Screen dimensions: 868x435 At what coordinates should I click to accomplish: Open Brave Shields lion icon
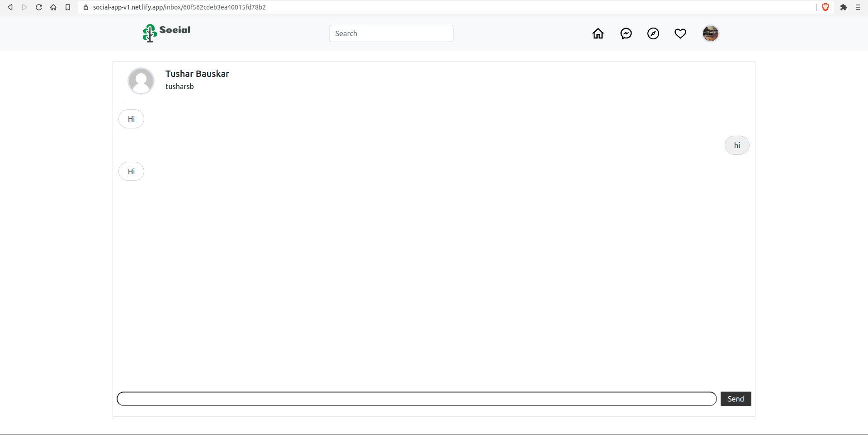click(x=826, y=7)
